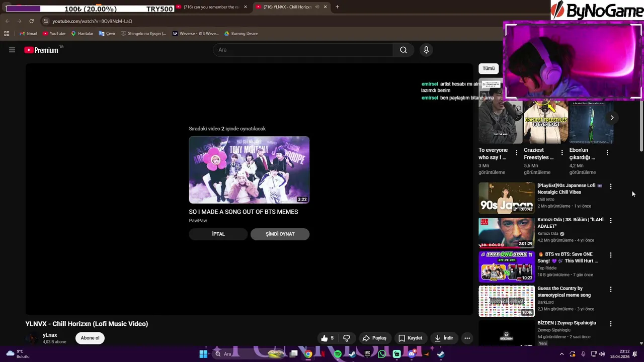Open Discord from the taskbar

pyautogui.click(x=412, y=354)
